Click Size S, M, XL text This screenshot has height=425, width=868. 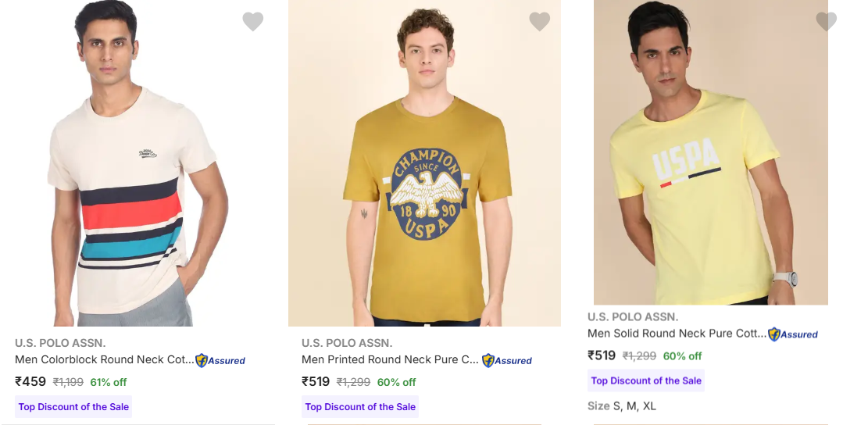[622, 406]
